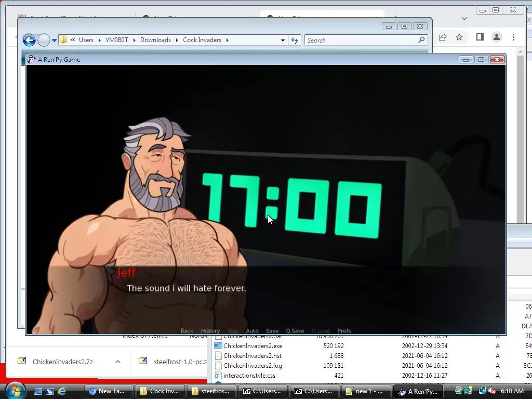
Task: Open Chrome's tab search chevron
Action: click(464, 19)
